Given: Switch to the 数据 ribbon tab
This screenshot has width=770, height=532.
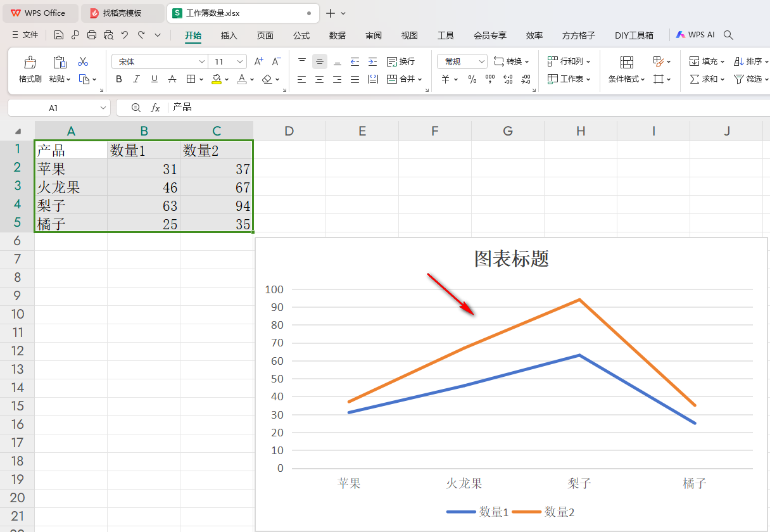Looking at the screenshot, I should tap(338, 35).
